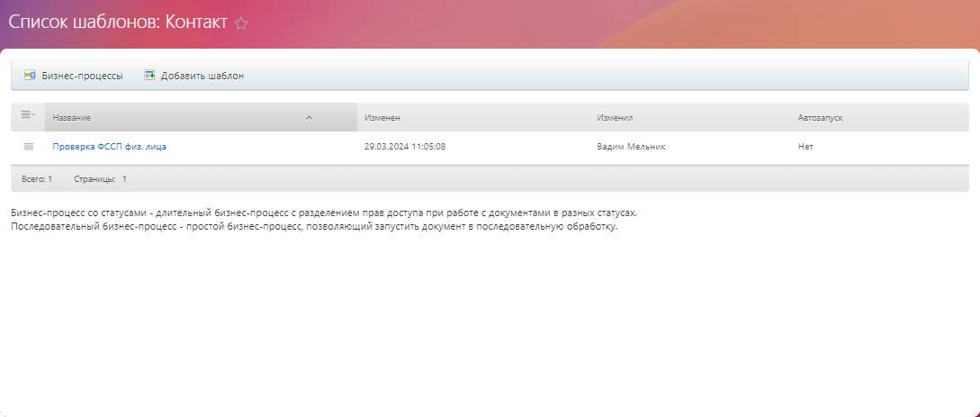This screenshot has width=980, height=417.
Task: Click the Список шаблонов: Контакт heading
Action: (x=118, y=23)
